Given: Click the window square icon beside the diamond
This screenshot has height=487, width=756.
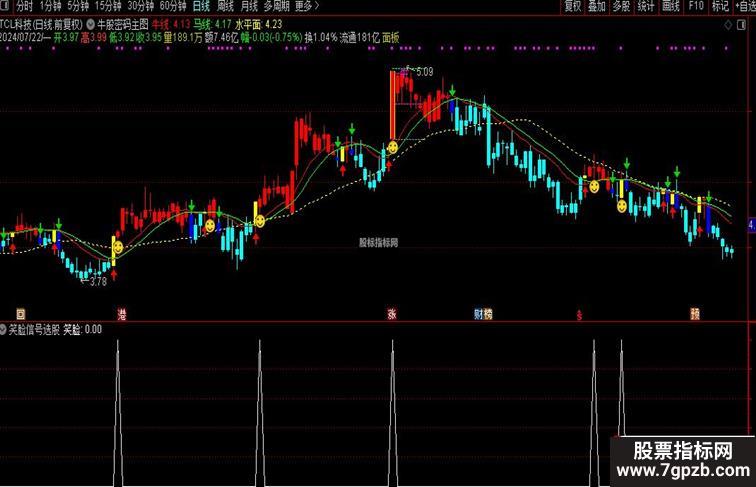Looking at the screenshot, I should tap(742, 25).
